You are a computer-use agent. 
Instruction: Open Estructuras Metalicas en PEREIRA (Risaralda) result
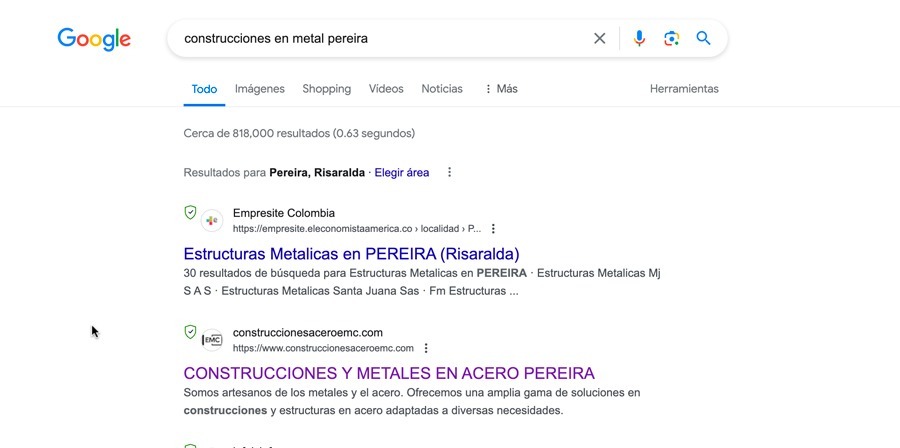[x=351, y=254]
